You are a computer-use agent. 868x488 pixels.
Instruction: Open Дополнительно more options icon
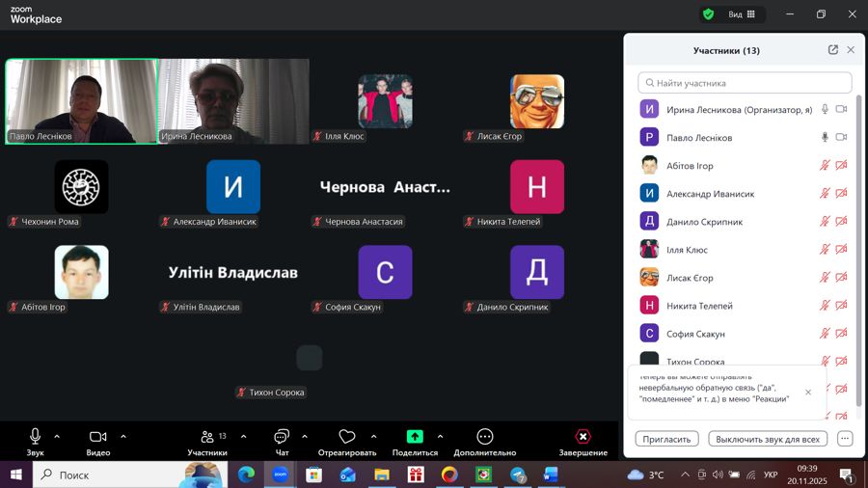(x=484, y=437)
